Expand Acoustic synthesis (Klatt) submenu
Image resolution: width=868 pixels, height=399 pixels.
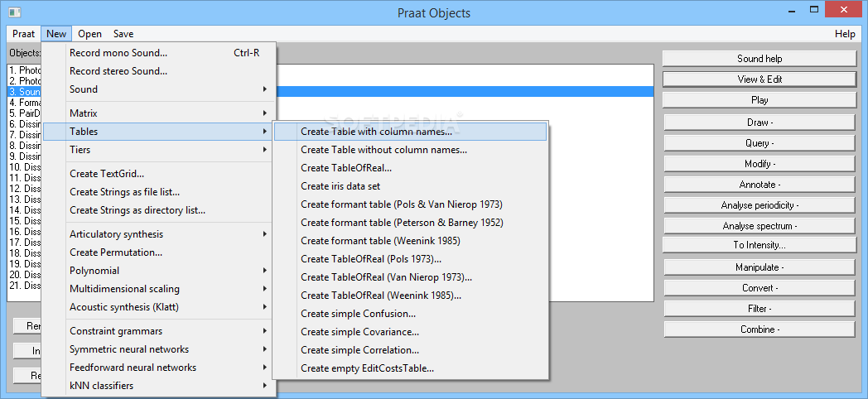159,307
